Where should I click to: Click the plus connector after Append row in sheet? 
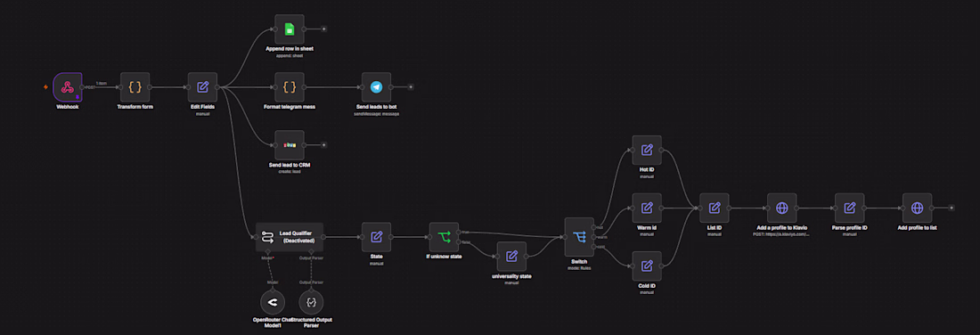(x=323, y=29)
